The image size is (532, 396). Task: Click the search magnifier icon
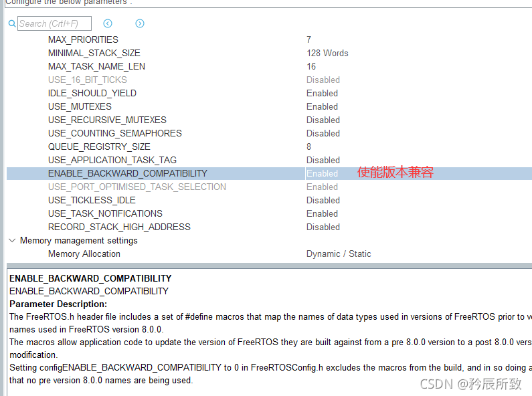tap(12, 23)
